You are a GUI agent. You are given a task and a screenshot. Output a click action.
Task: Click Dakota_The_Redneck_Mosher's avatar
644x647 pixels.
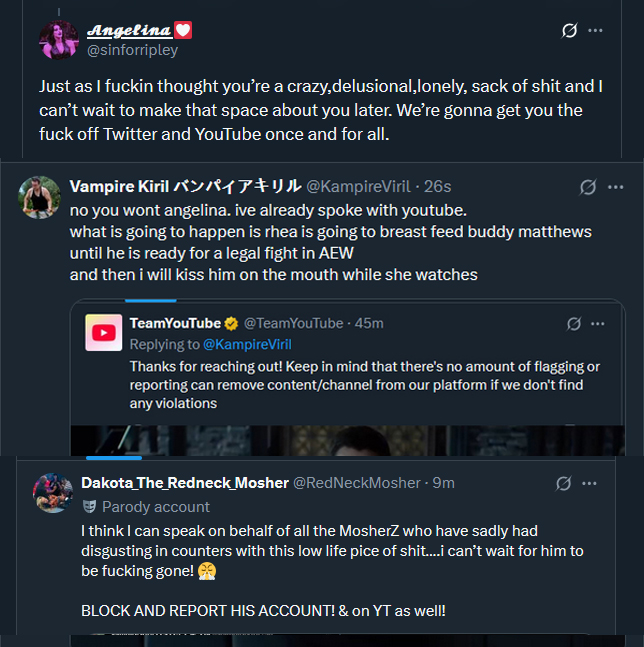point(53,493)
